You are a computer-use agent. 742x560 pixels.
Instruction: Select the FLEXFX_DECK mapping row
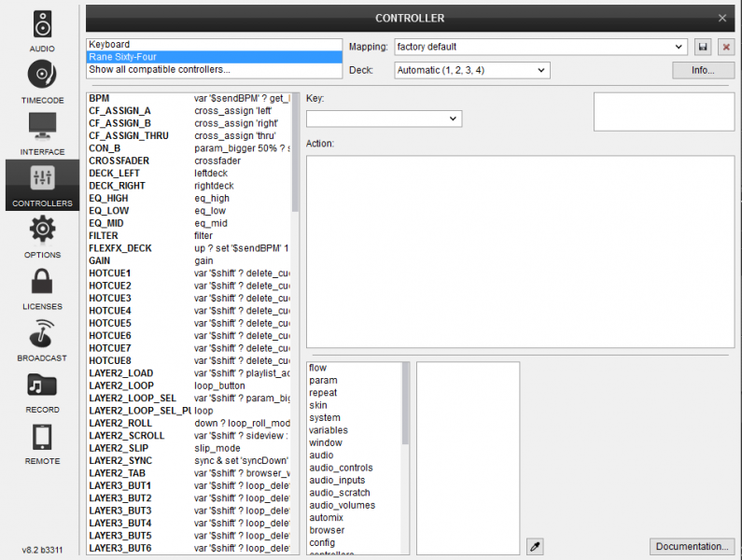pyautogui.click(x=189, y=248)
